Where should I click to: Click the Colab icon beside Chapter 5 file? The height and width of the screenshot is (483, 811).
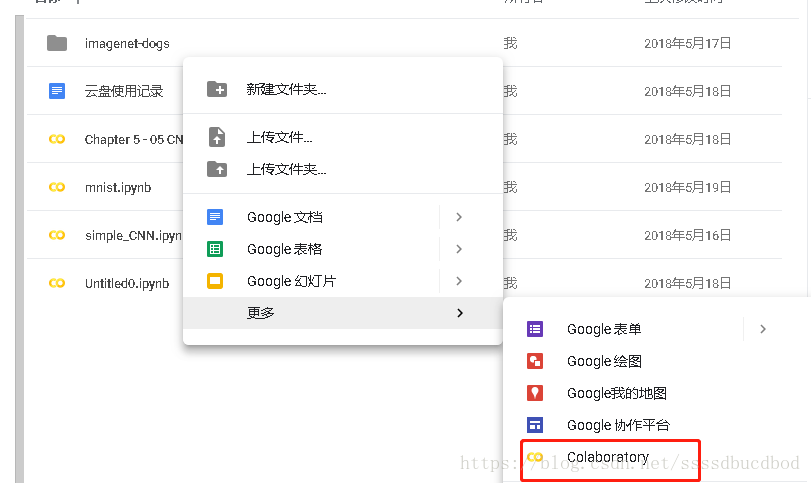click(57, 139)
